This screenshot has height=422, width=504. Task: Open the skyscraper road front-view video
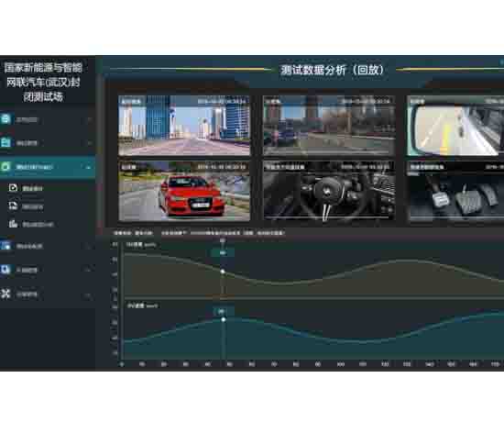point(184,126)
